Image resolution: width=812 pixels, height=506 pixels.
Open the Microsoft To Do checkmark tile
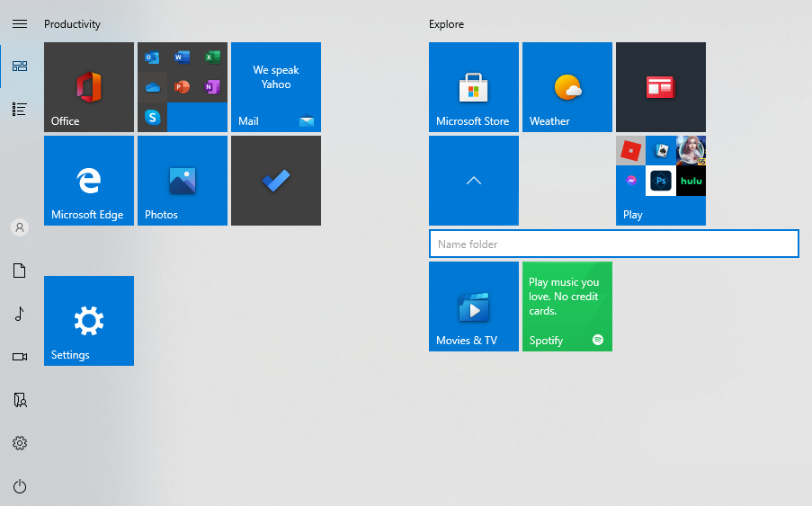[x=275, y=181]
